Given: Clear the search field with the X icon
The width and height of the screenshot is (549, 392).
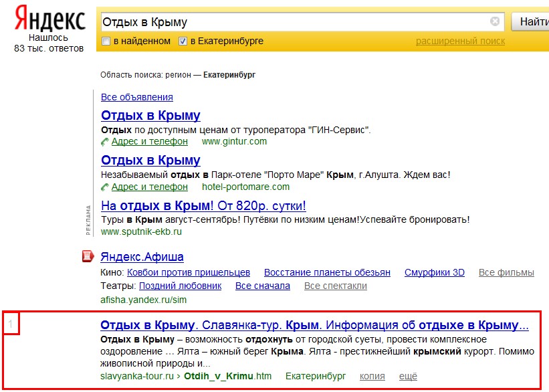Looking at the screenshot, I should (495, 21).
